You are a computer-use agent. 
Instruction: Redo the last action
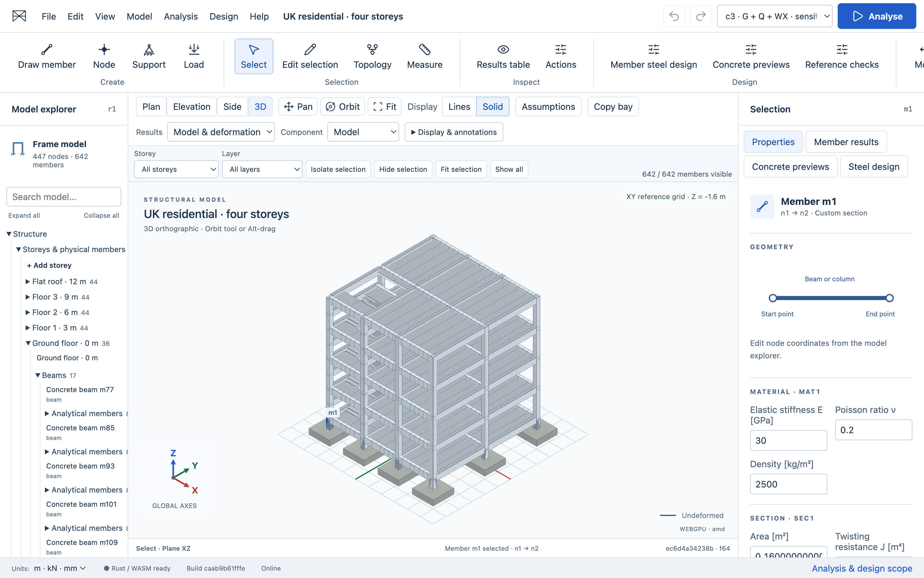click(701, 16)
